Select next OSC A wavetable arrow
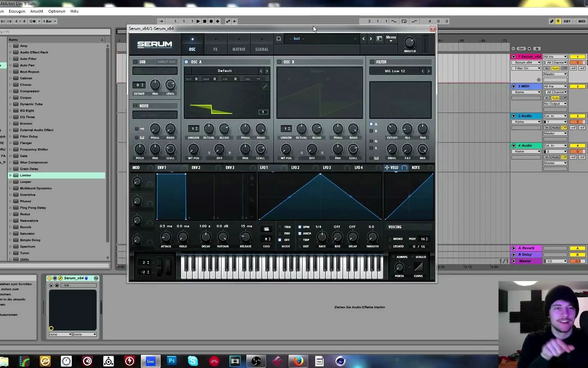The width and height of the screenshot is (588, 368). pyautogui.click(x=267, y=71)
